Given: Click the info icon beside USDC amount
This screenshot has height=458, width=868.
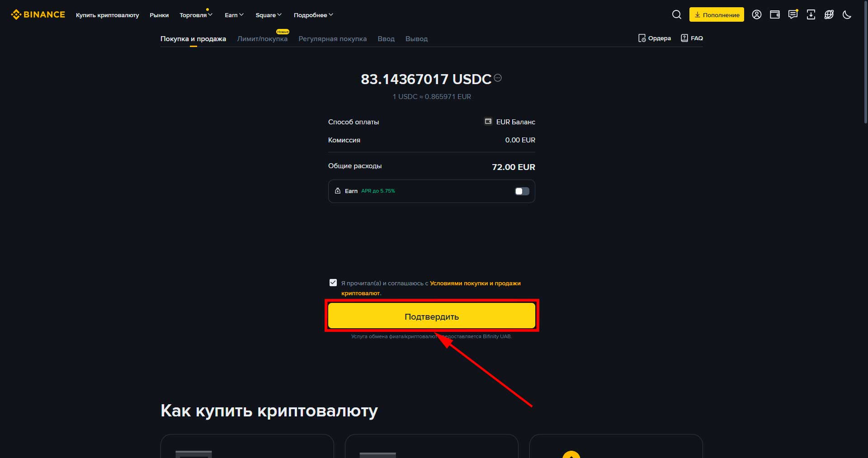Looking at the screenshot, I should pos(498,78).
